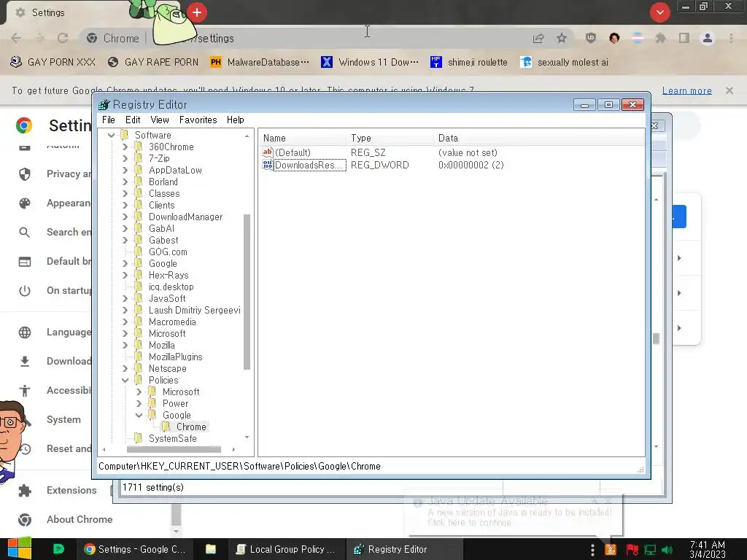The height and width of the screenshot is (560, 747).
Task: Select the SystemSafe registry key
Action: [172, 438]
